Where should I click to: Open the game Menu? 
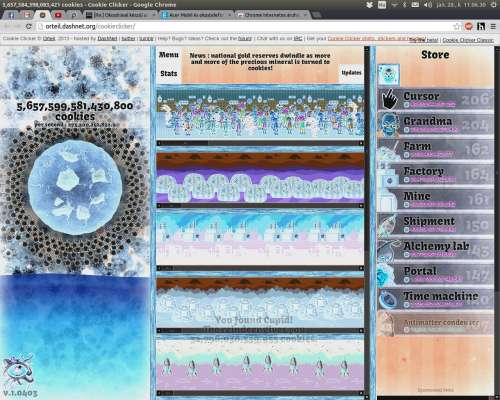pyautogui.click(x=168, y=55)
